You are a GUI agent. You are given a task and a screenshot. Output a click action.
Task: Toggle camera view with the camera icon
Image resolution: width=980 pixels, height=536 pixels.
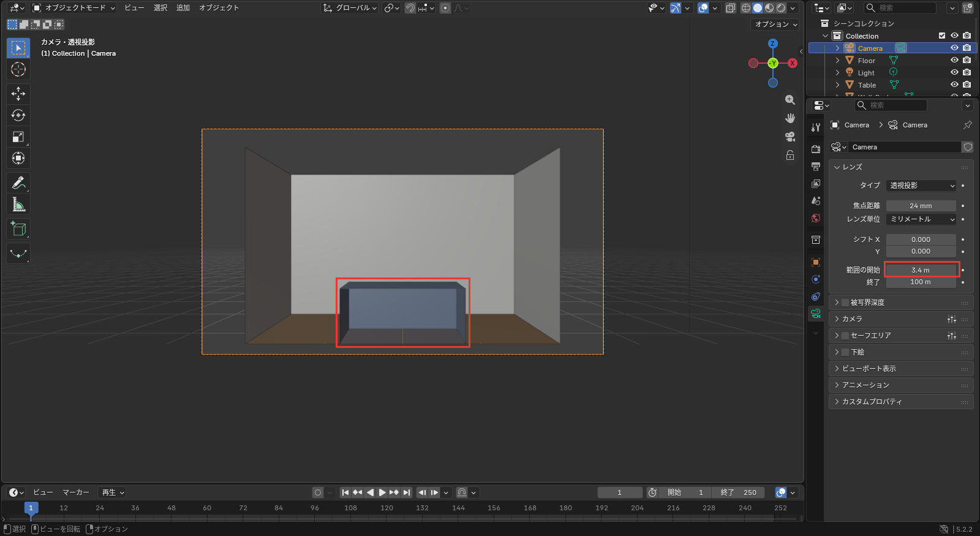[790, 137]
